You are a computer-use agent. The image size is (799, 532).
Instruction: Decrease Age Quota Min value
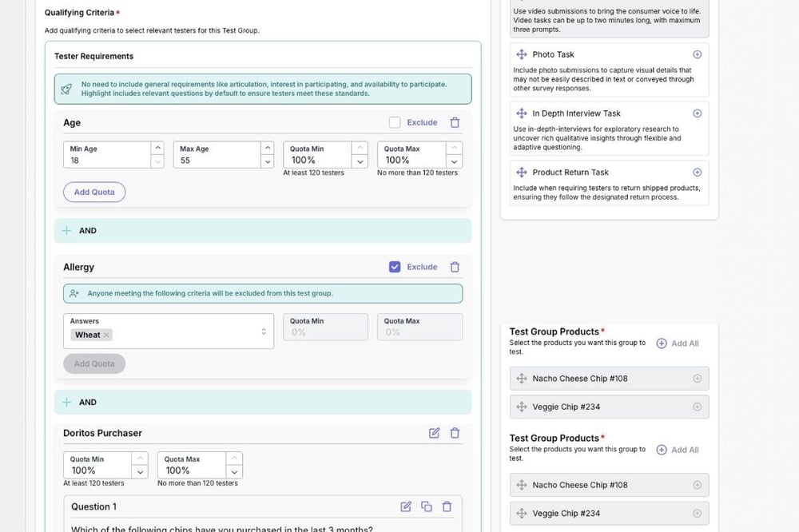click(360, 161)
